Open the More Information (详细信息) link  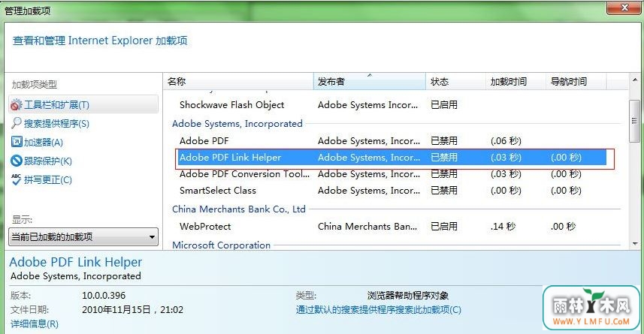coord(35,323)
